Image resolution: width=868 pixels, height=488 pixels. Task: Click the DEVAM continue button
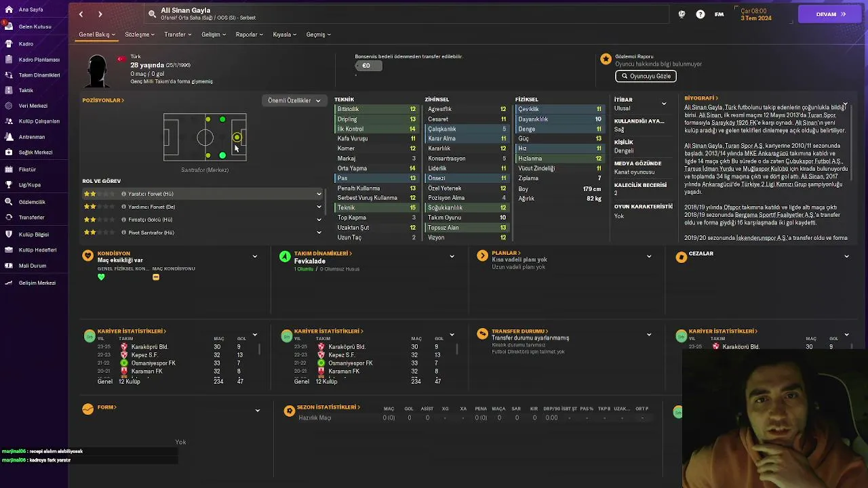829,14
